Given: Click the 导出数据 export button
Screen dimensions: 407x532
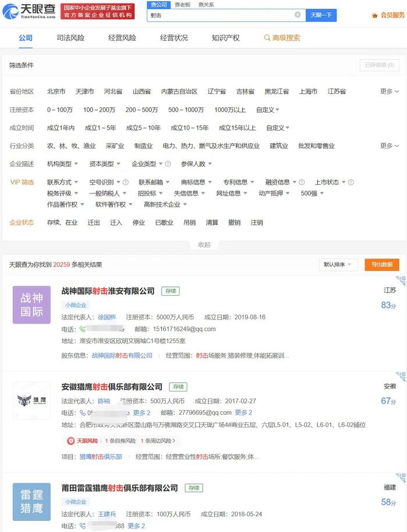Looking at the screenshot, I should [382, 265].
